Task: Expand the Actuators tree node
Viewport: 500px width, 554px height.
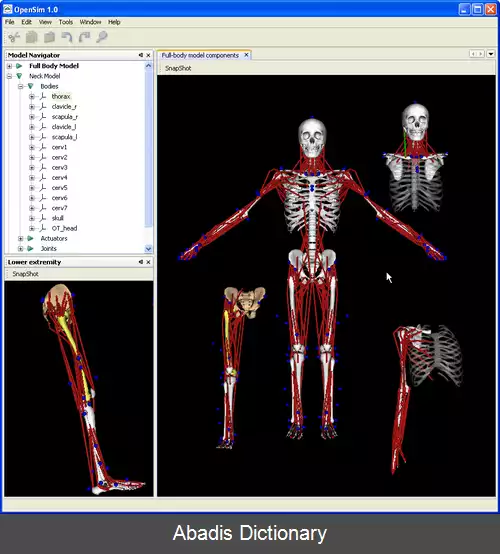Action: coord(20,239)
